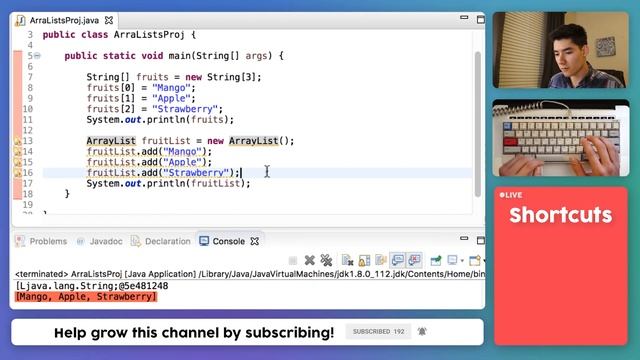640x360 pixels.
Task: Click Remove All Terminated Launches double-X icon
Action: [326, 260]
